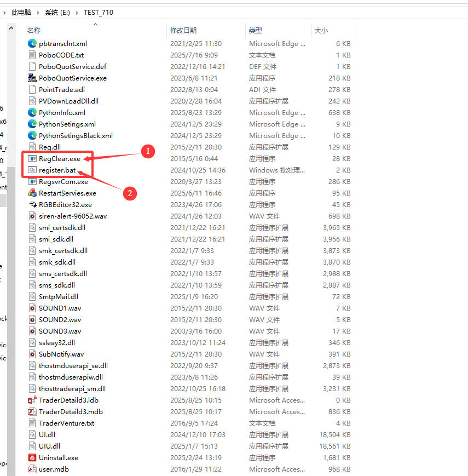
Task: Click the date 2025/8/25 10:17 of TraderDetaild3.mdb
Action: pos(195,412)
